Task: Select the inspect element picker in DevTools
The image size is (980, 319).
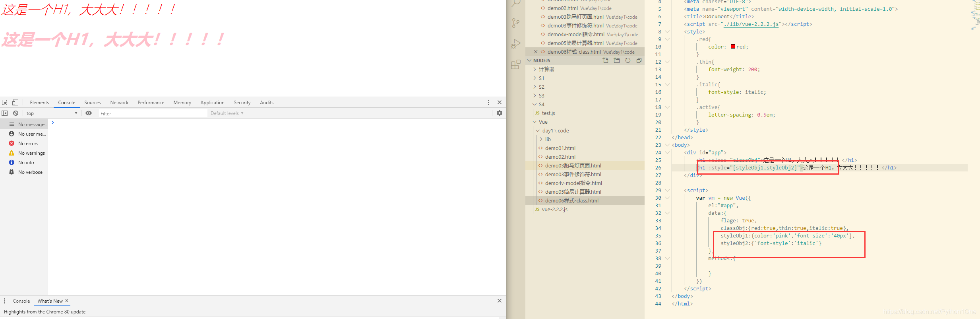Action: [x=5, y=102]
